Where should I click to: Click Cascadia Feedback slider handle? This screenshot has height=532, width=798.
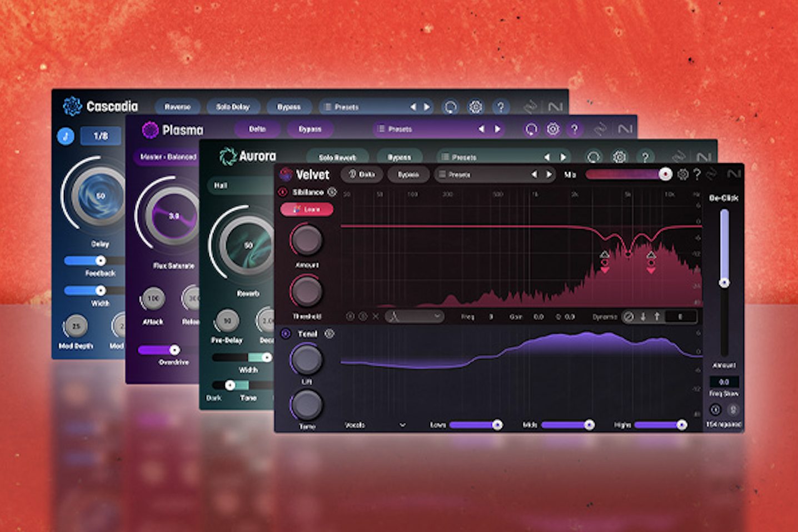pos(101,260)
